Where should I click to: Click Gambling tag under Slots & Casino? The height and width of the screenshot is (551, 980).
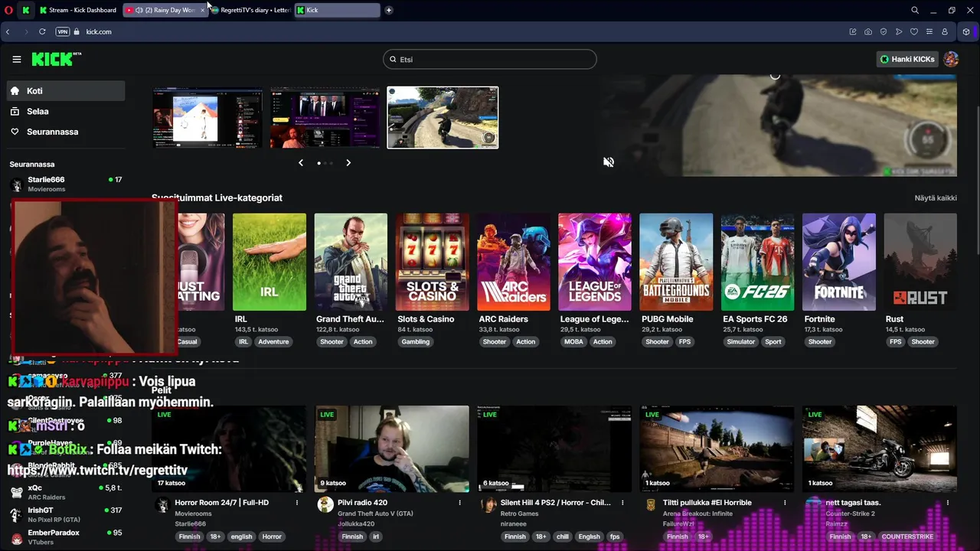coord(416,342)
